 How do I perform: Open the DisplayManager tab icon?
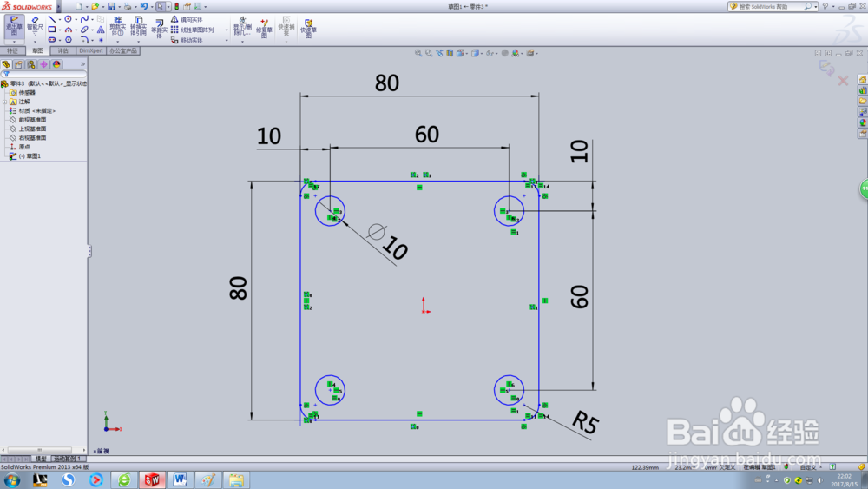click(x=56, y=64)
